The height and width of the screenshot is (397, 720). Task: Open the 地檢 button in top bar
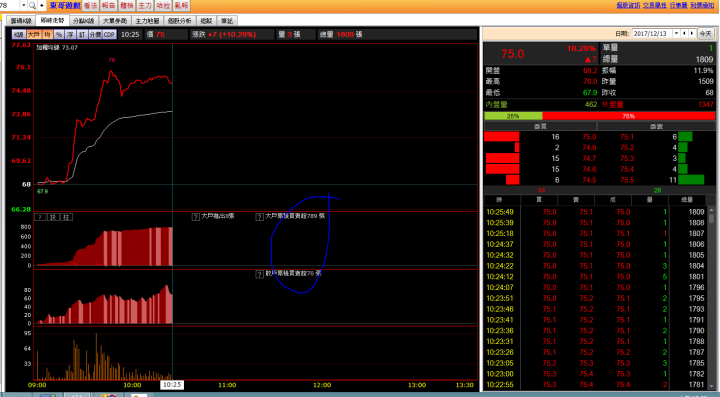(x=163, y=6)
